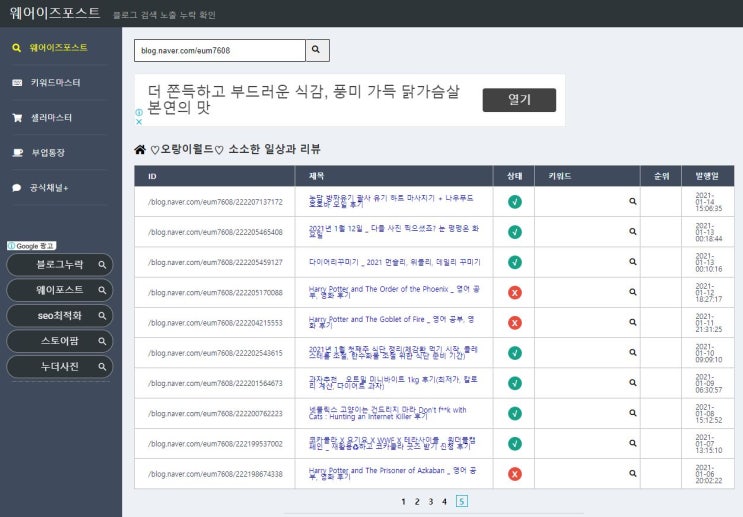This screenshot has height=517, width=743.
Task: Click URL /blog.naver.com/eum7608/222207137172
Action: (x=215, y=202)
